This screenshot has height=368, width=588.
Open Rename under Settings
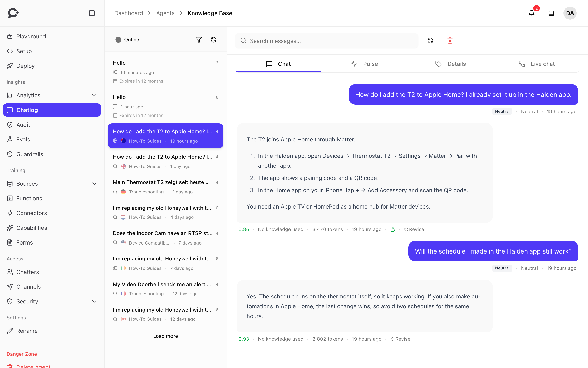52,331
